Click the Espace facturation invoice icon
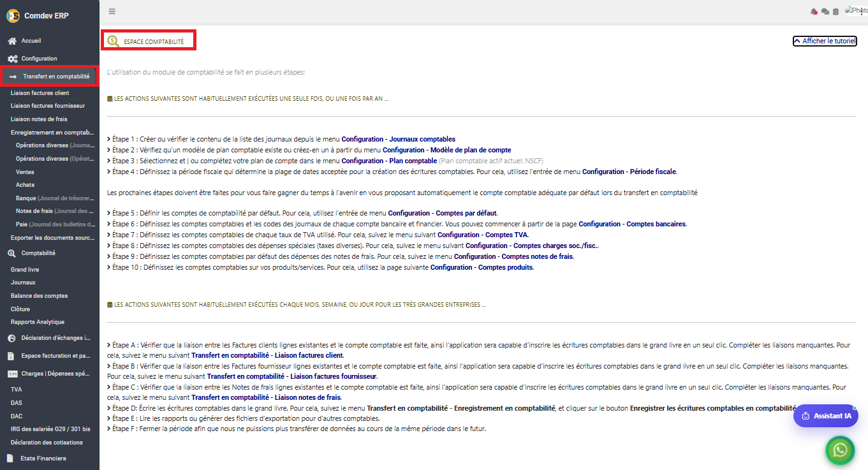 [11, 356]
